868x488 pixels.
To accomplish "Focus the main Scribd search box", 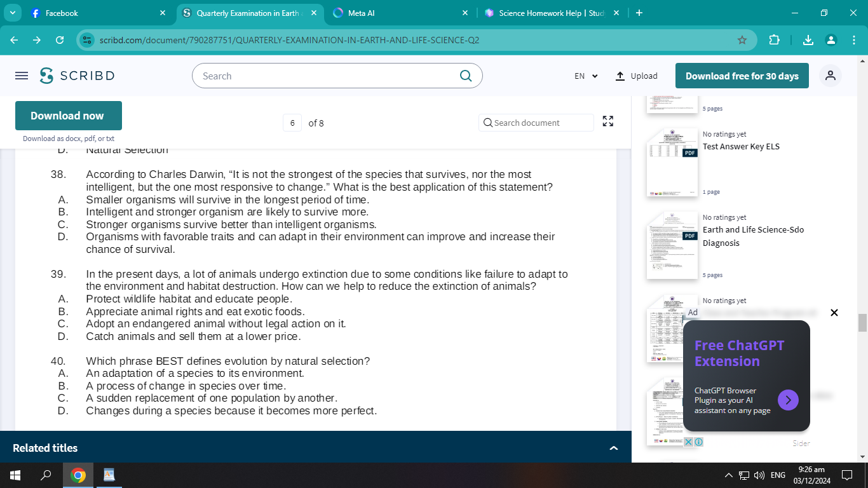I will click(337, 76).
